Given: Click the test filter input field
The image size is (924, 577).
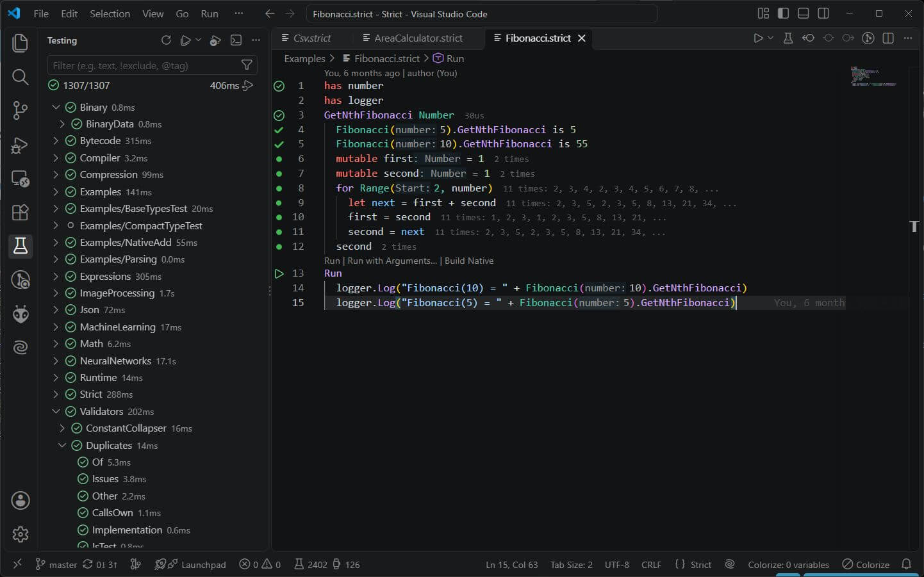Looking at the screenshot, I should click(x=144, y=65).
